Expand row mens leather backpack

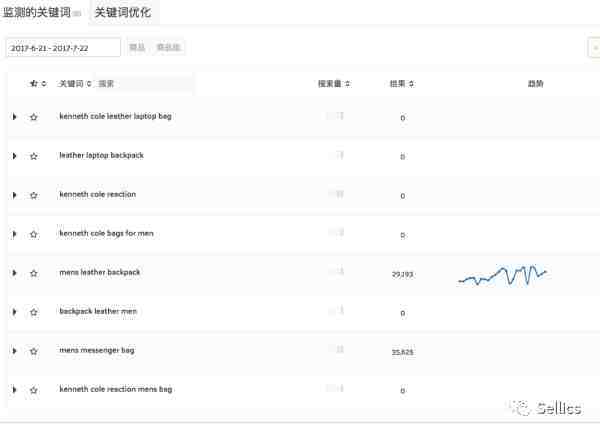point(15,273)
